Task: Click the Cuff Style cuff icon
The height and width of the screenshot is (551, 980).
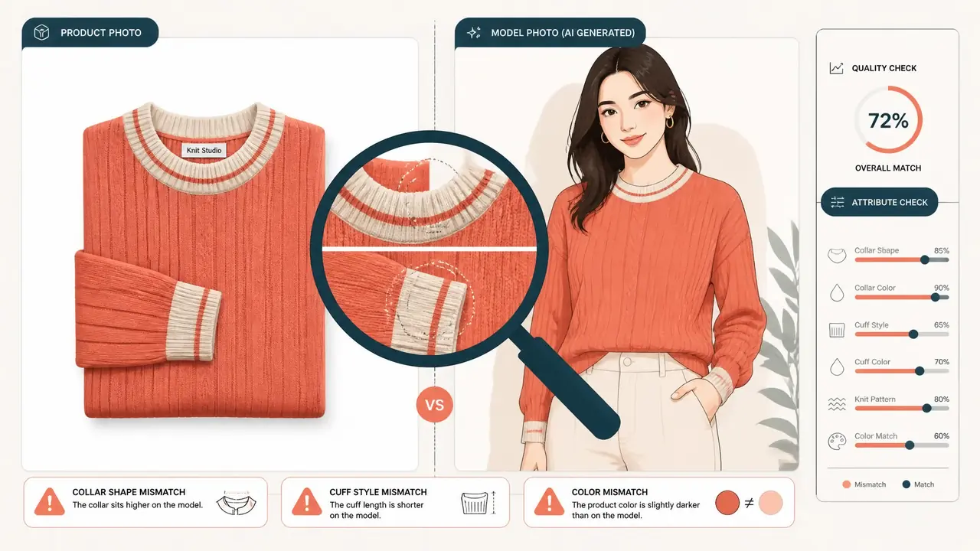Action: click(837, 331)
